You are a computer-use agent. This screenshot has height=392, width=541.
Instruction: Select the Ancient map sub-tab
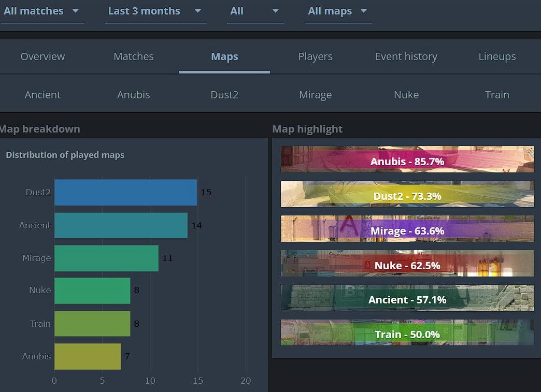[42, 95]
